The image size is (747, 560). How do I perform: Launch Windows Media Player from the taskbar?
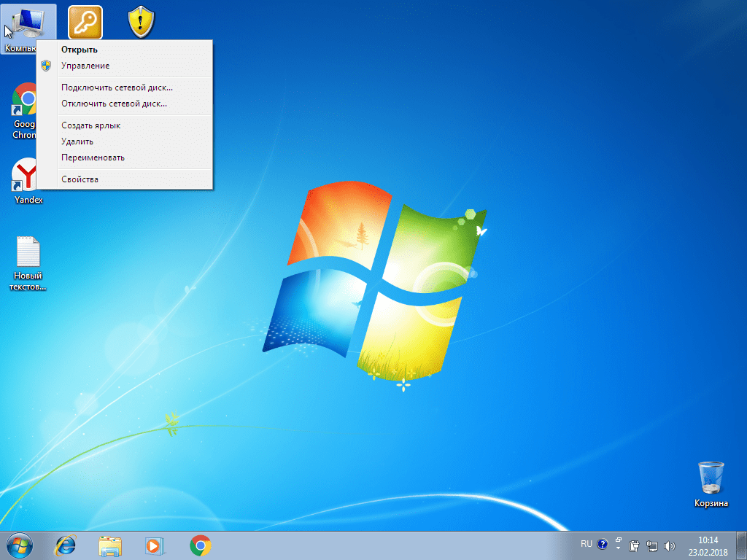(155, 546)
